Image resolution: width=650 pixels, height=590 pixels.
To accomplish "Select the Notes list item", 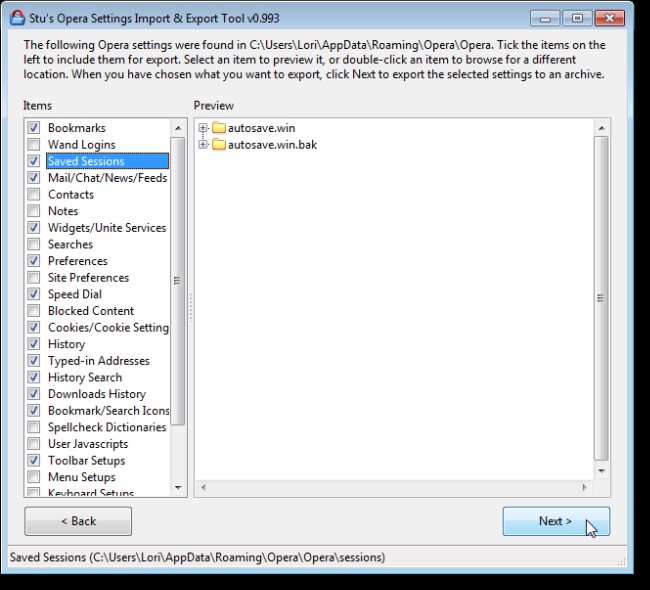I will [x=63, y=211].
